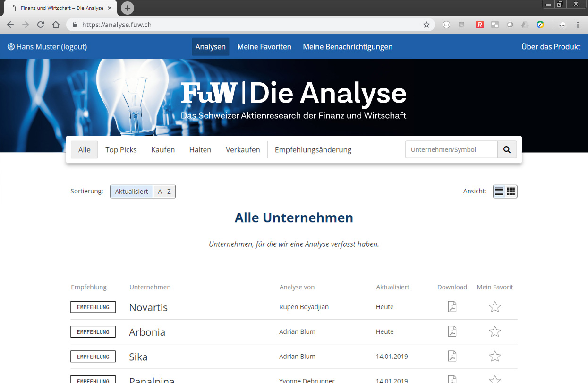588x383 pixels.
Task: Switch to list view layout
Action: [x=499, y=191]
